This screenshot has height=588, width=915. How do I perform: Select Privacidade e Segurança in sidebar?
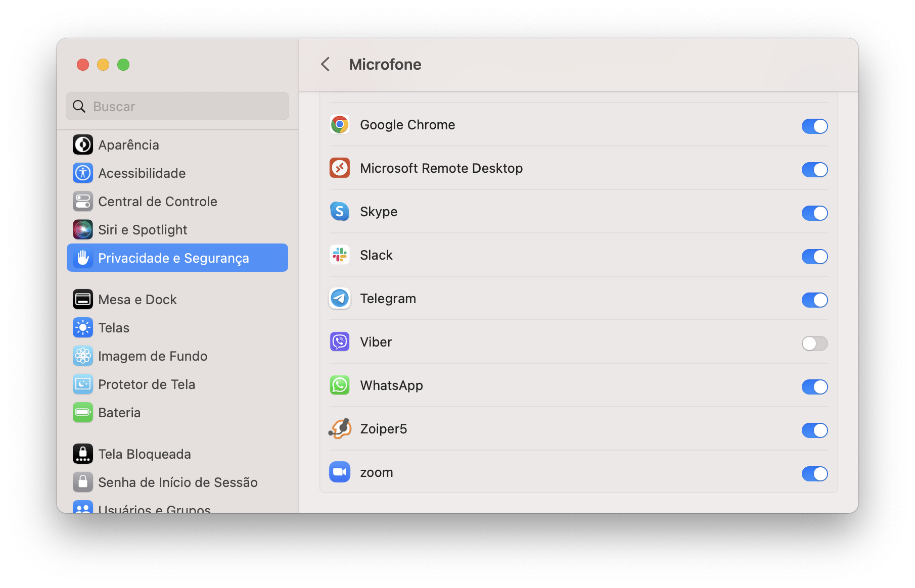tap(177, 258)
